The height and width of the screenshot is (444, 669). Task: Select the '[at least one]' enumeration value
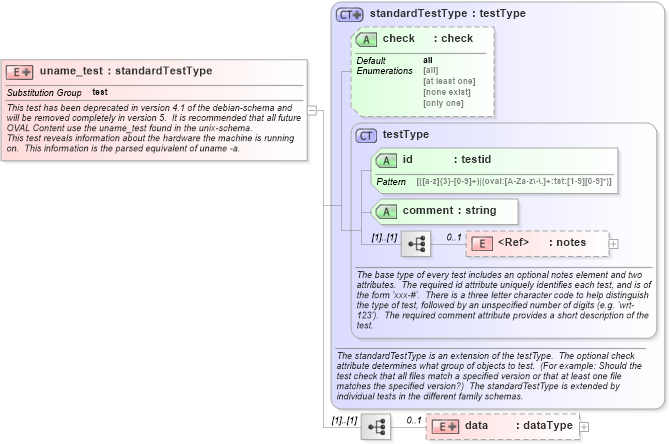tap(449, 81)
